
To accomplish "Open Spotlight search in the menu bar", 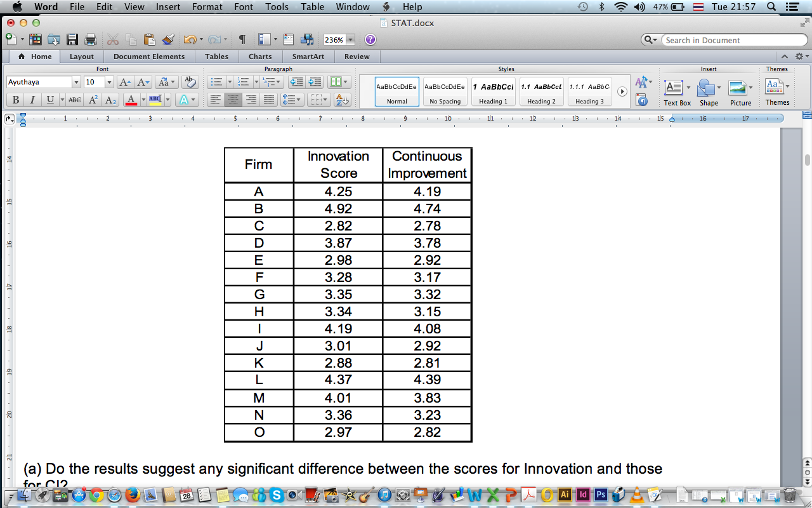I will 771,7.
